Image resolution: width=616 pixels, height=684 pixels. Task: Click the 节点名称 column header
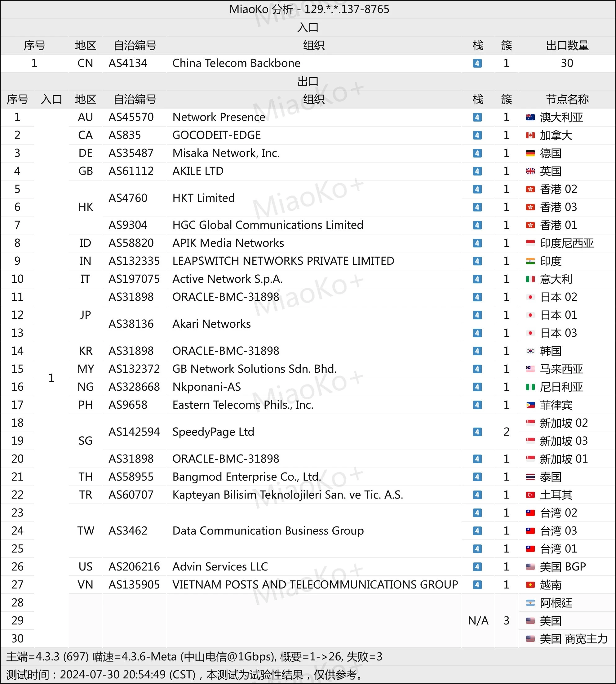(x=567, y=100)
